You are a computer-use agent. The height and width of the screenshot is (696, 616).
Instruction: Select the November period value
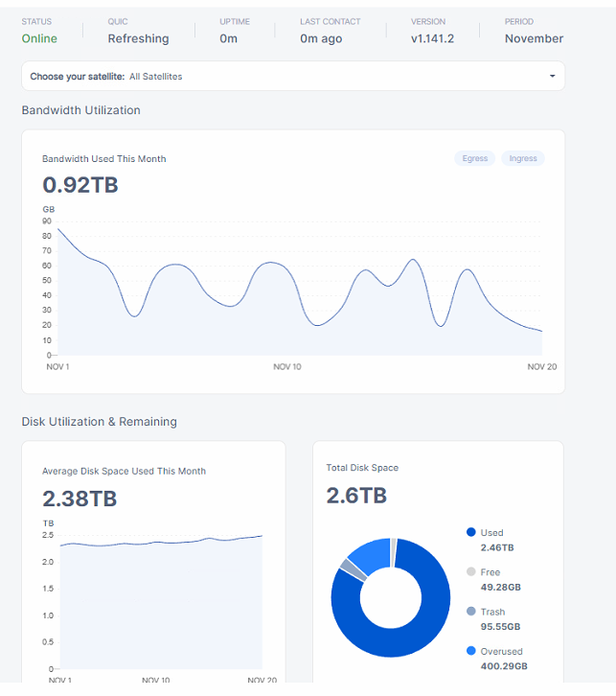[x=534, y=38]
